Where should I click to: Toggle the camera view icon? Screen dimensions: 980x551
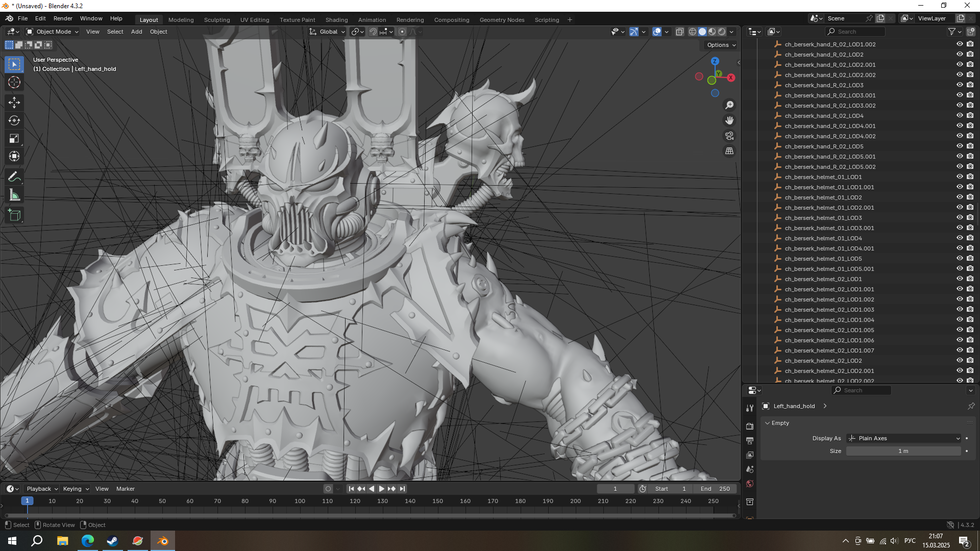(x=729, y=136)
